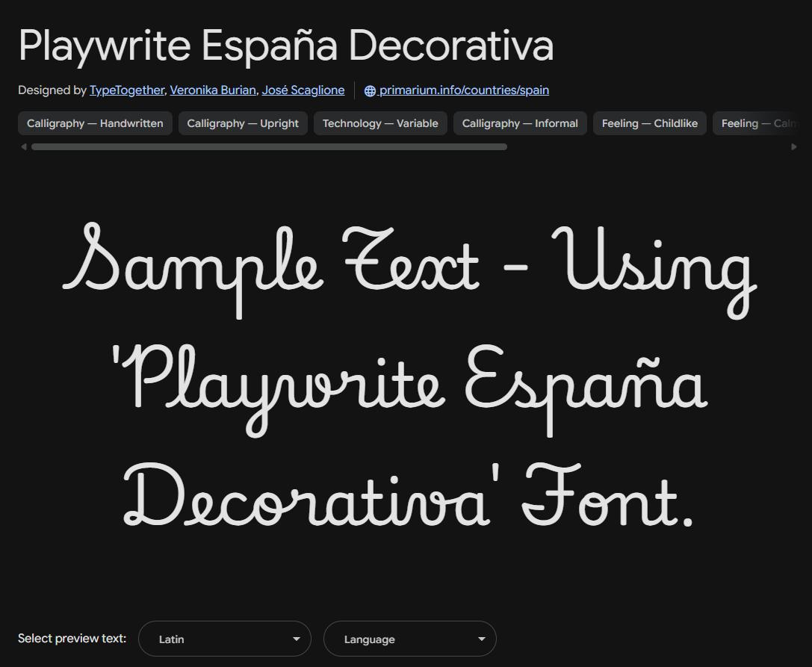Open the TypeTogether designer link
This screenshot has width=812, height=667.
point(127,90)
